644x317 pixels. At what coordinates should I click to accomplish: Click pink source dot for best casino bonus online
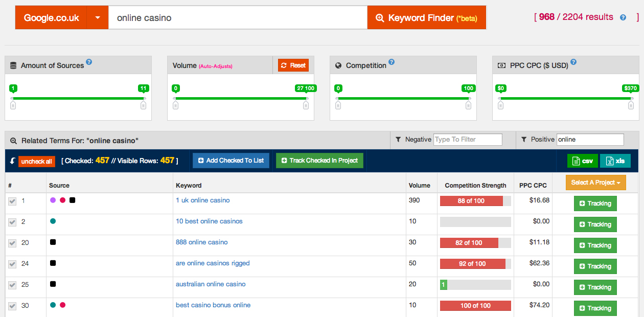pyautogui.click(x=62, y=305)
